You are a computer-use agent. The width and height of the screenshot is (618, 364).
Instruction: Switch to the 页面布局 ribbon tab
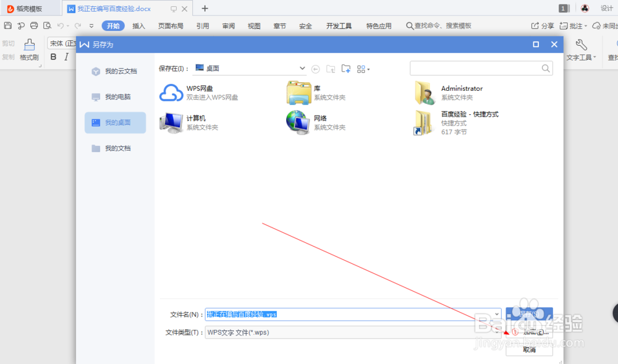[x=171, y=26]
